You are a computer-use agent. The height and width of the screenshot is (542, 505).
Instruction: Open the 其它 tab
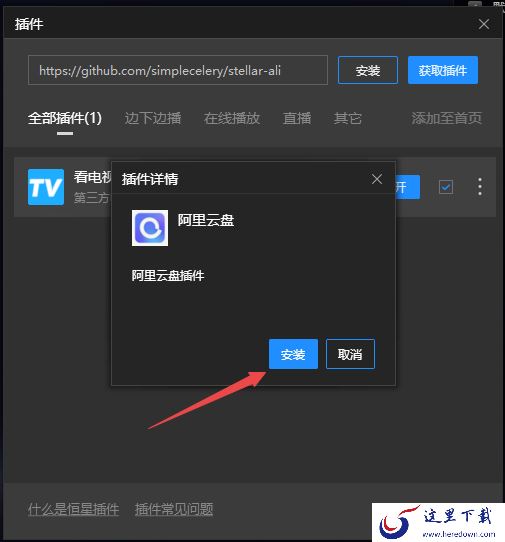[347, 119]
